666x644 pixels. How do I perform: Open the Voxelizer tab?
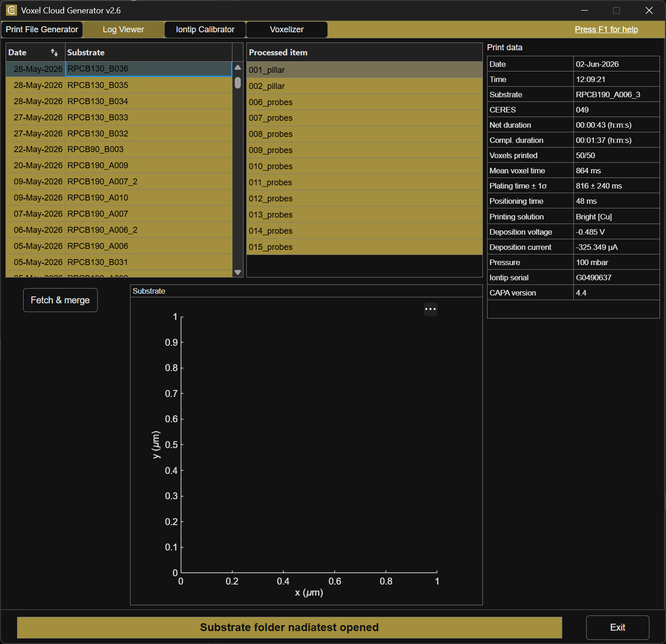tap(287, 30)
